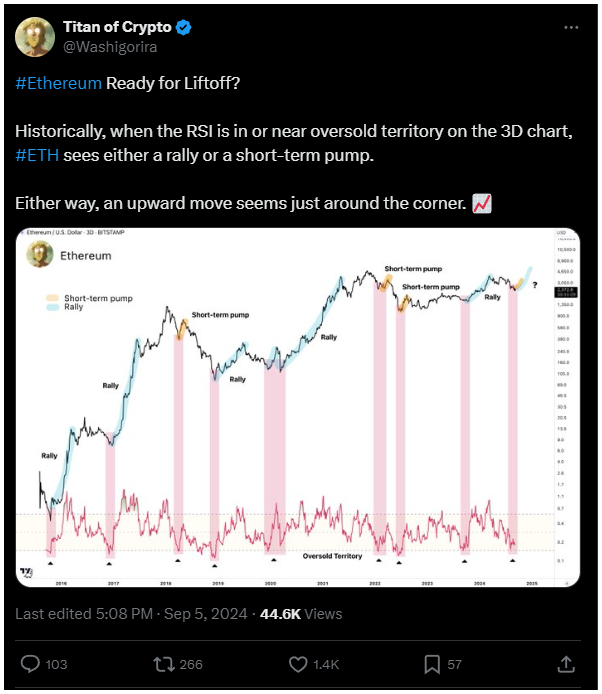Click the repost arrows icon

pyautogui.click(x=164, y=664)
